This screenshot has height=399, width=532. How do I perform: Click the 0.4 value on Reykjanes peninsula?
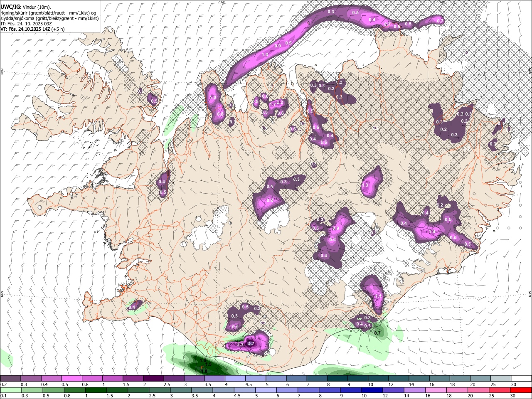tap(132, 307)
